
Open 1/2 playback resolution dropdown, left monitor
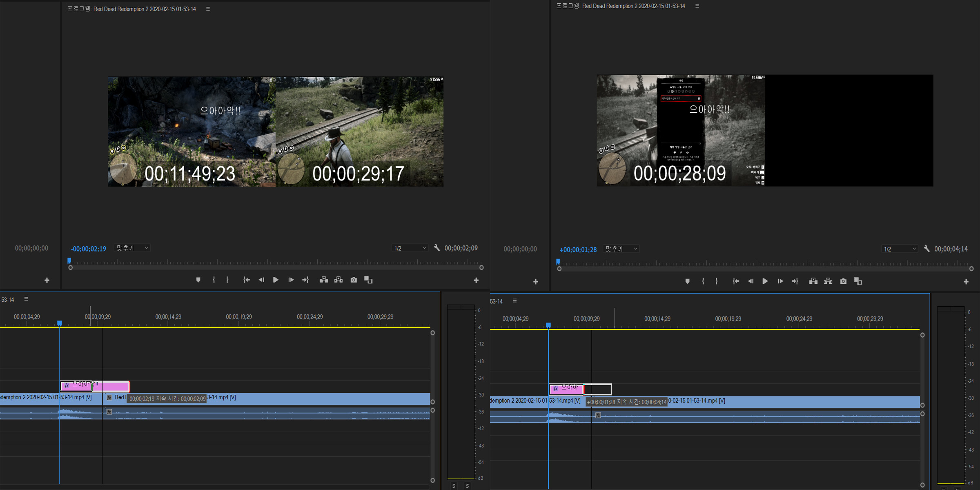pyautogui.click(x=410, y=248)
